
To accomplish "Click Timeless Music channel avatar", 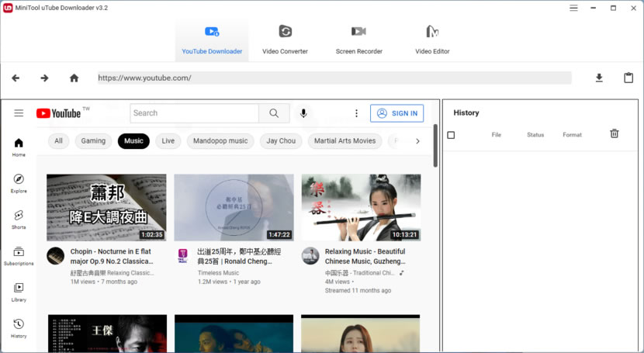I will (183, 255).
